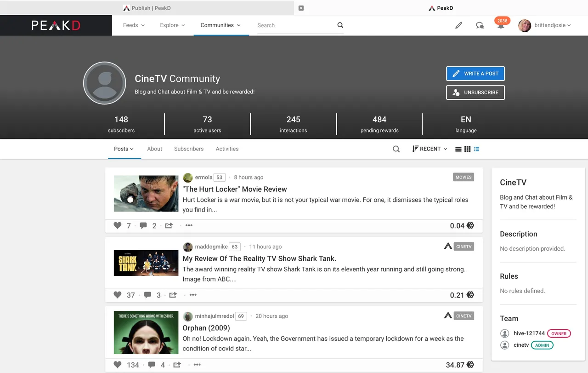
Task: Click payout value 0.21
Action: (x=457, y=295)
